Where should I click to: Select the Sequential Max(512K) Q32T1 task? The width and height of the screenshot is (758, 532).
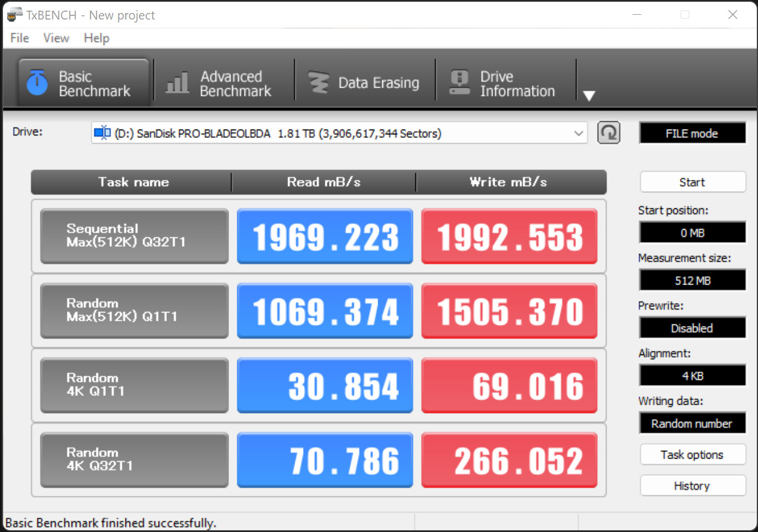coord(134,236)
